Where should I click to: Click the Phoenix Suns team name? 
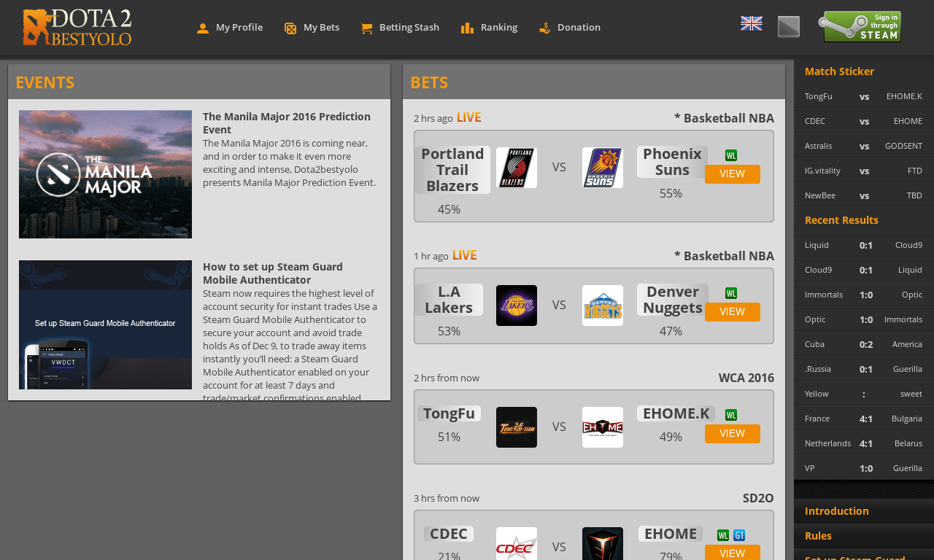pos(672,162)
